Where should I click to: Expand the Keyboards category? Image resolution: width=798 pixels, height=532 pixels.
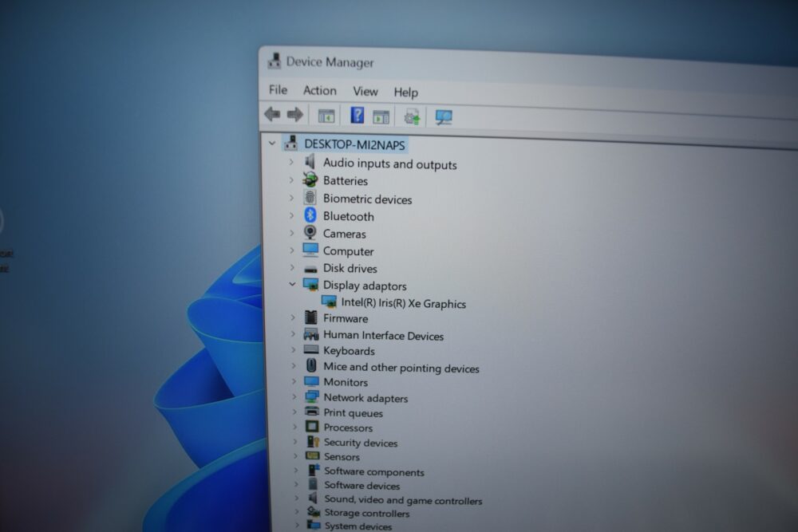[x=293, y=349]
